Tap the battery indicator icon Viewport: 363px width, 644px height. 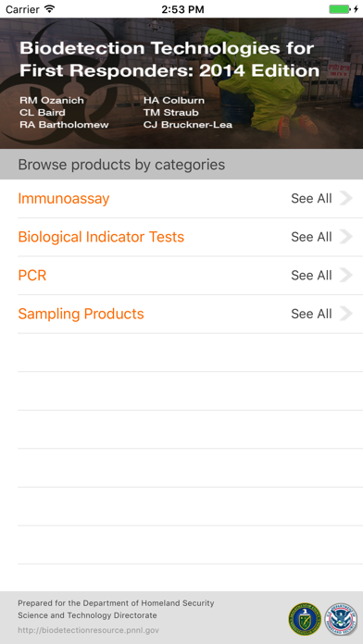[341, 9]
